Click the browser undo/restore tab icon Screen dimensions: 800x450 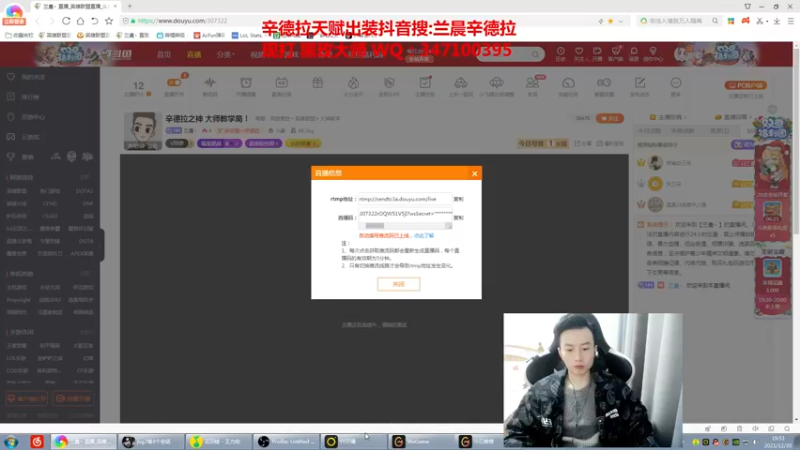(x=94, y=21)
